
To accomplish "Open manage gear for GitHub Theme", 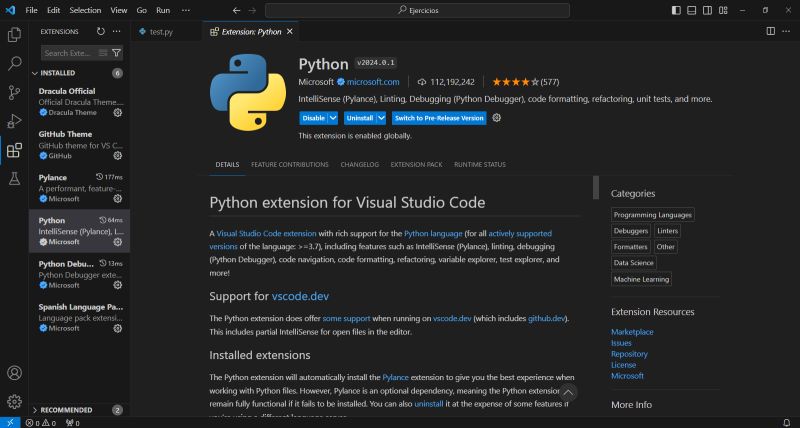I will click(x=118, y=156).
